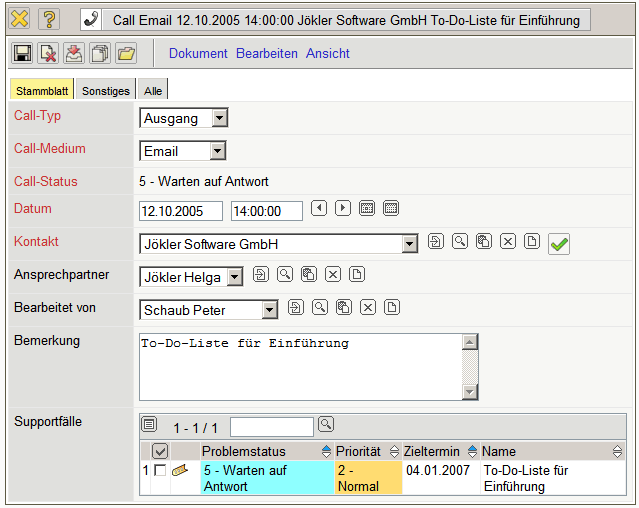Click the magnifier icon in Ansprechpartner row
The image size is (639, 508).
[285, 274]
